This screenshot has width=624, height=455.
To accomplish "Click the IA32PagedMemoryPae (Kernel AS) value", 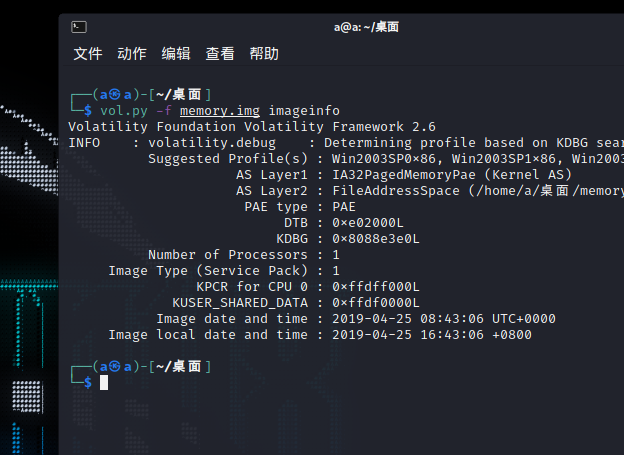I will [452, 175].
